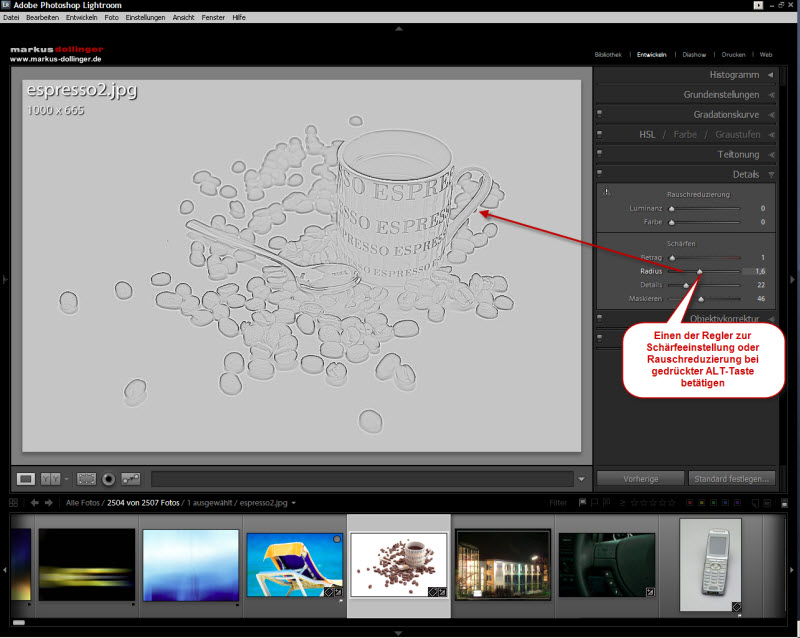
Task: Select the beach chair thumbnail in filmstrip
Action: (295, 565)
